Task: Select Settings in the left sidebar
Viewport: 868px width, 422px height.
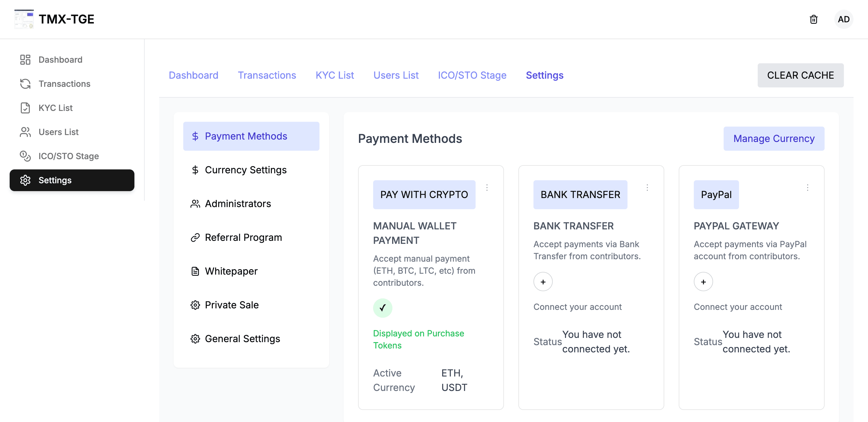Action: [x=72, y=180]
